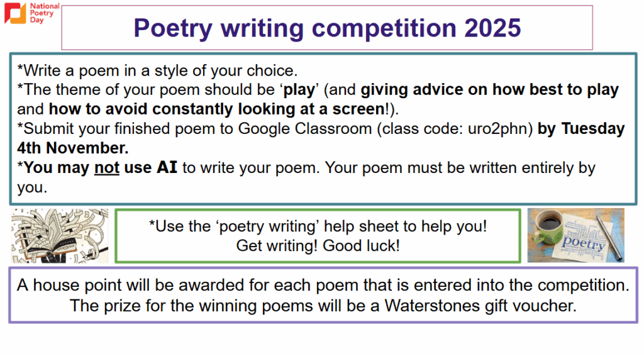The height and width of the screenshot is (356, 644).
Task: Click the National Poetry Day logo
Action: click(x=31, y=13)
